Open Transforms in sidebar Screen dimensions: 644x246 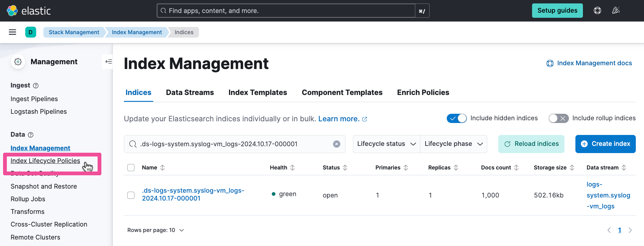click(28, 211)
